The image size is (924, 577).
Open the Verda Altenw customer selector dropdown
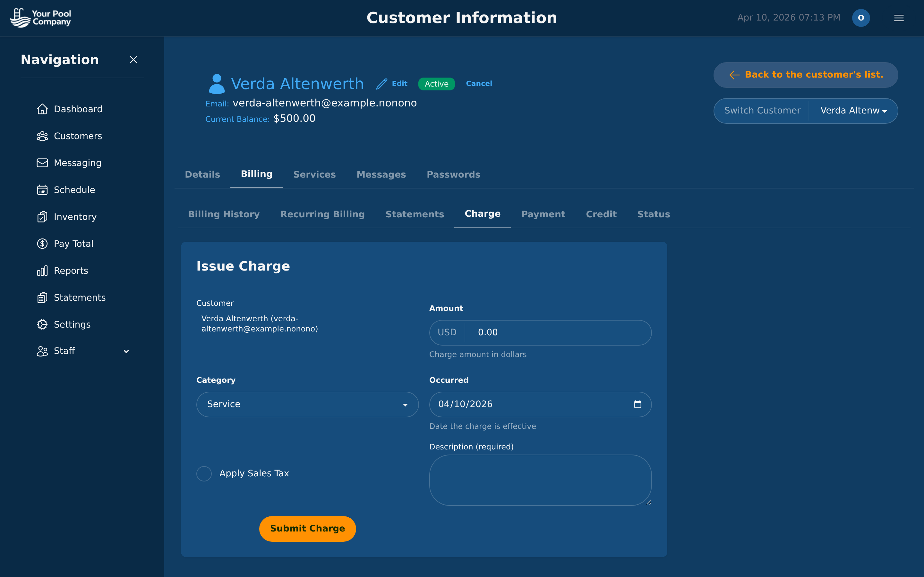(x=854, y=111)
